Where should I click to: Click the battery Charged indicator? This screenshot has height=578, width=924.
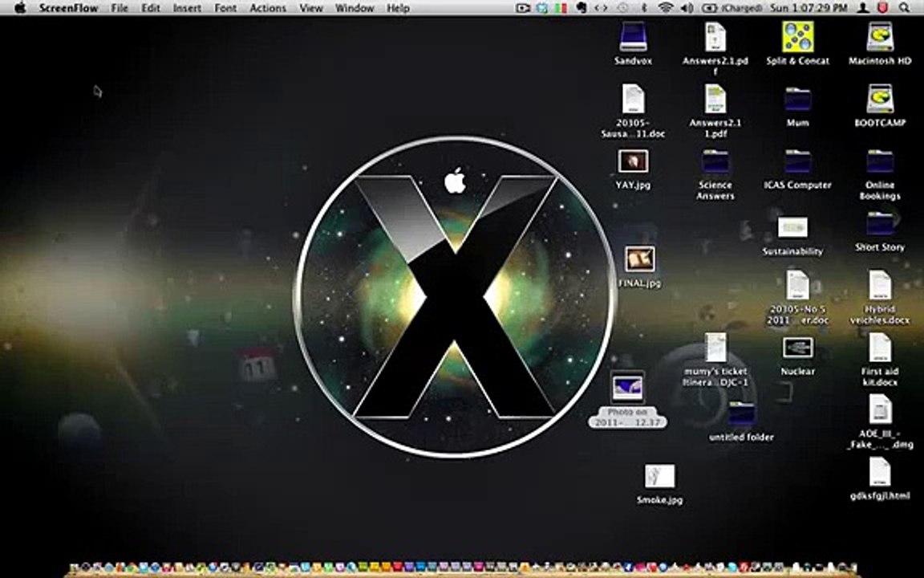pyautogui.click(x=731, y=8)
